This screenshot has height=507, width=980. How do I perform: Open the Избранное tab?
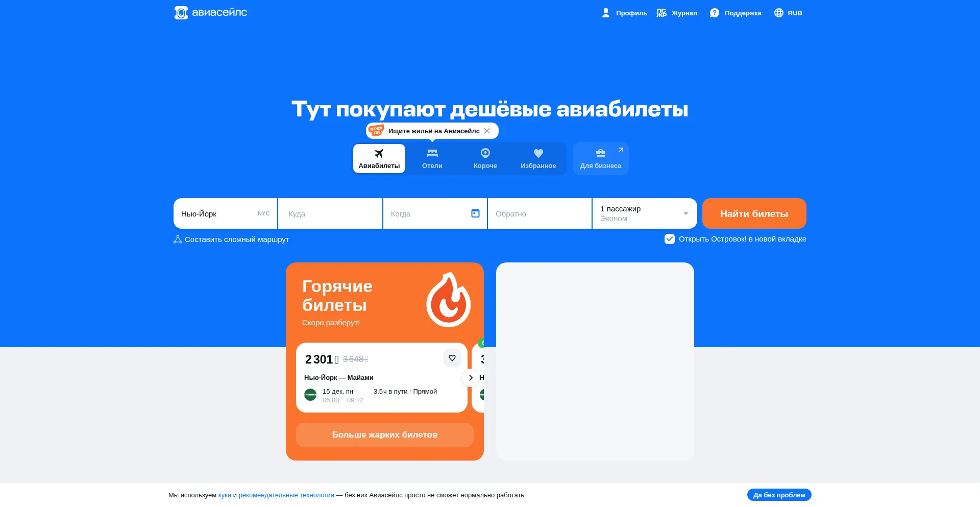click(538, 158)
